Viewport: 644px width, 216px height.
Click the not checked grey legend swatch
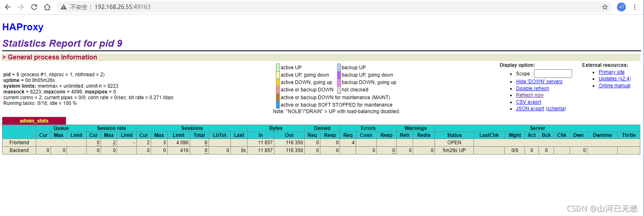pos(339,90)
